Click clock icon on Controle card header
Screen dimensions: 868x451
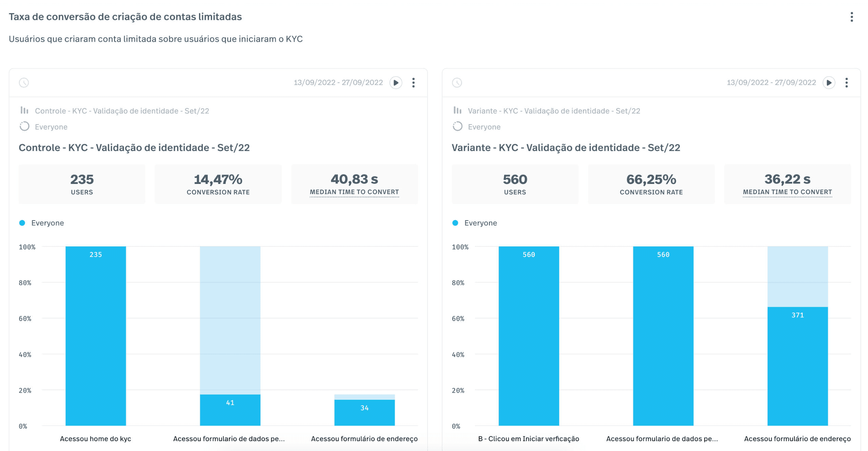tap(24, 83)
